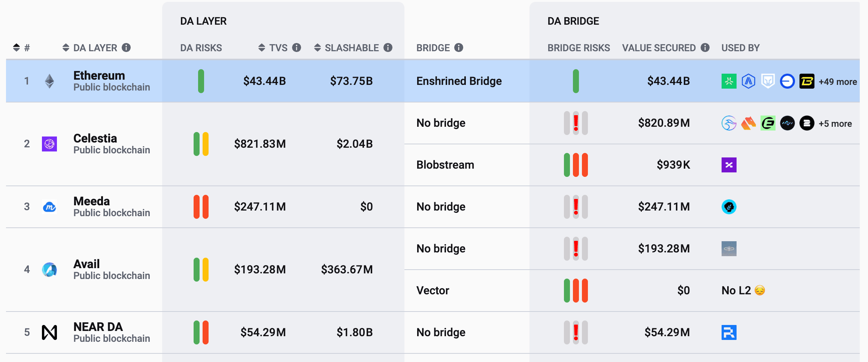Viewport: 868px width, 362px height.
Task: Open the Enshrined Bridge link
Action: click(459, 81)
